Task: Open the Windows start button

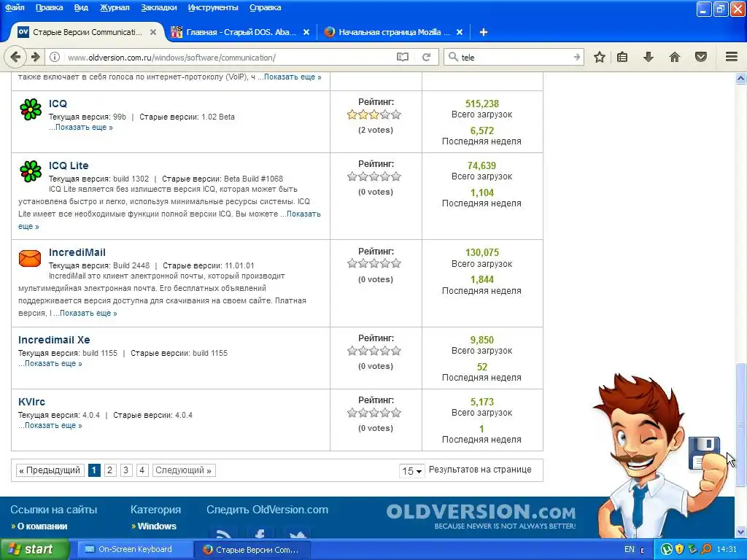Action: pyautogui.click(x=34, y=550)
